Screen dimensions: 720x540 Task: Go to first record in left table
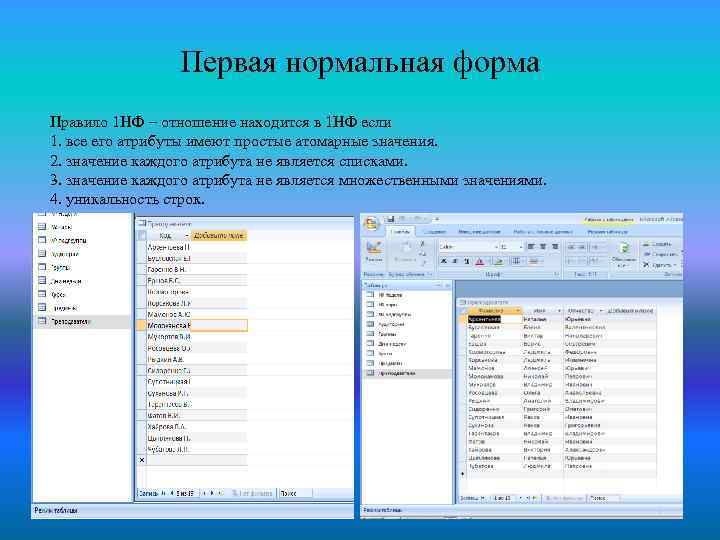point(164,494)
